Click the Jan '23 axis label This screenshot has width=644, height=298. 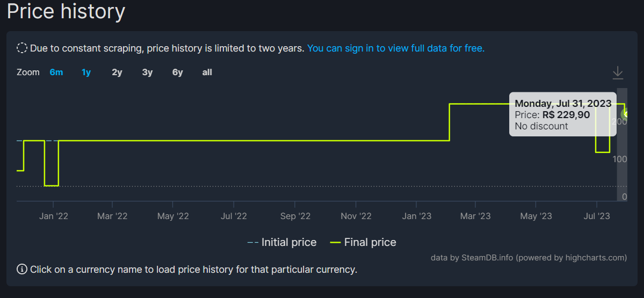click(416, 216)
